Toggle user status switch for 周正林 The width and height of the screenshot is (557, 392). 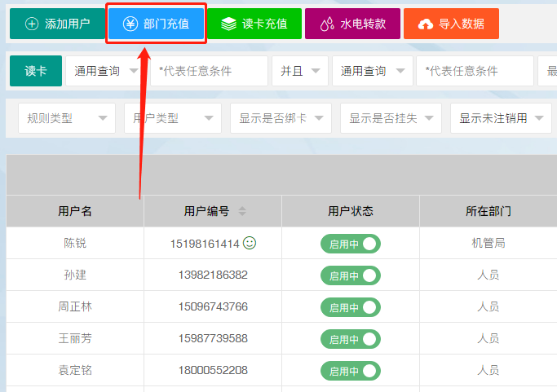(351, 307)
